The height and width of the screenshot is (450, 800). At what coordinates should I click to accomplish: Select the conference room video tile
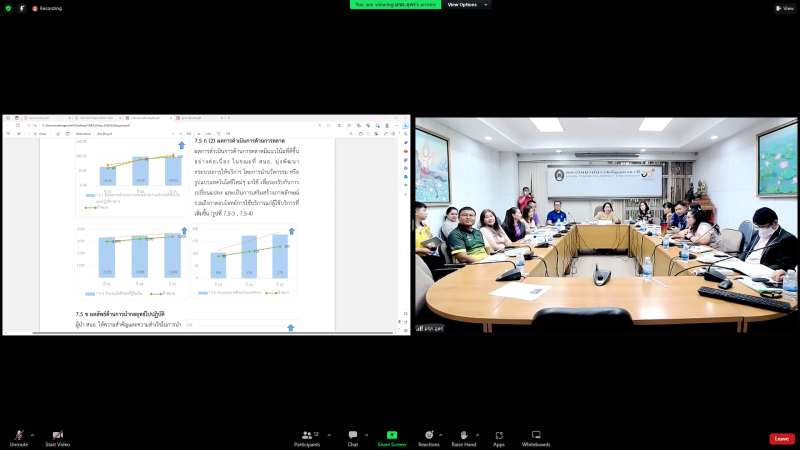pos(606,226)
